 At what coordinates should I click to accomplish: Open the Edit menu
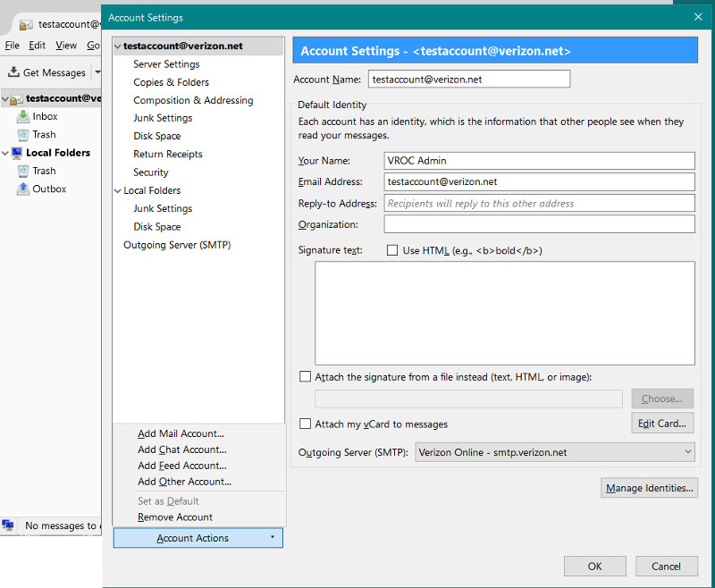37,46
